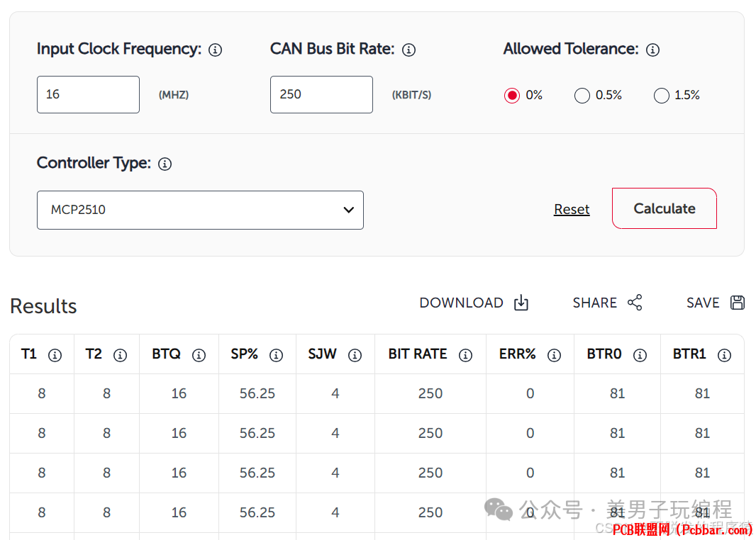Image resolution: width=756 pixels, height=540 pixels.
Task: Click the "Results" heading
Action: point(43,306)
